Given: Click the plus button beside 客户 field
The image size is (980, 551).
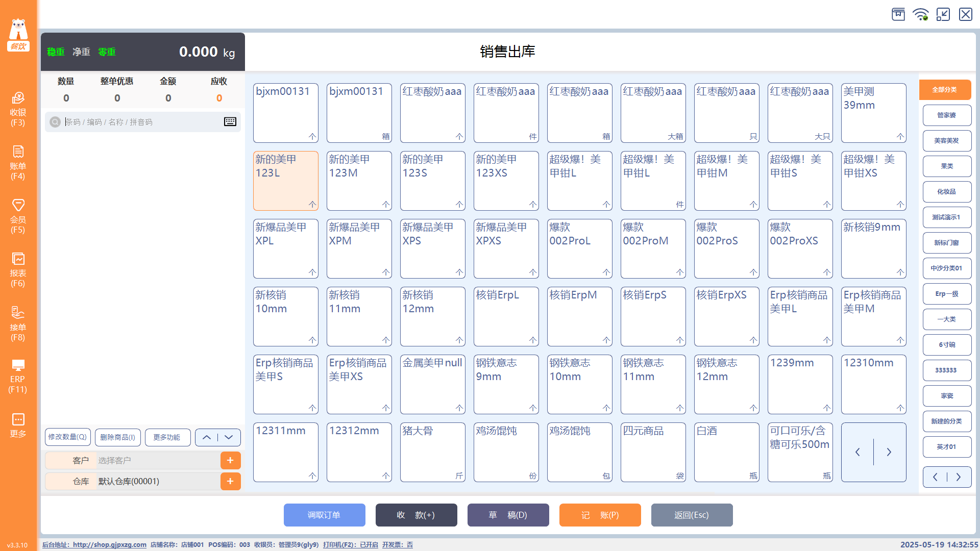Looking at the screenshot, I should (230, 460).
